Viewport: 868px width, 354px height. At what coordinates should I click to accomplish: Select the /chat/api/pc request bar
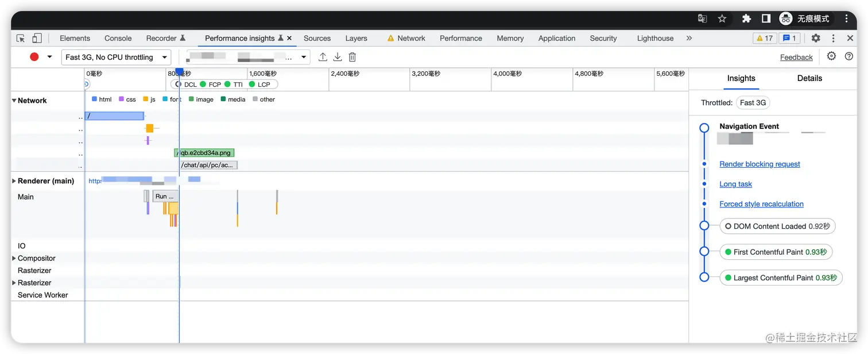pos(208,165)
